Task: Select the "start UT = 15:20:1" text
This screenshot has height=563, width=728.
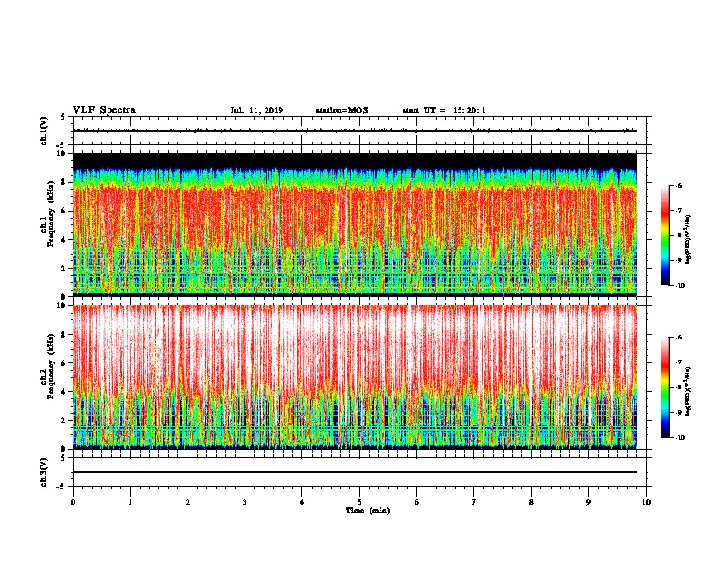Action: 444,110
